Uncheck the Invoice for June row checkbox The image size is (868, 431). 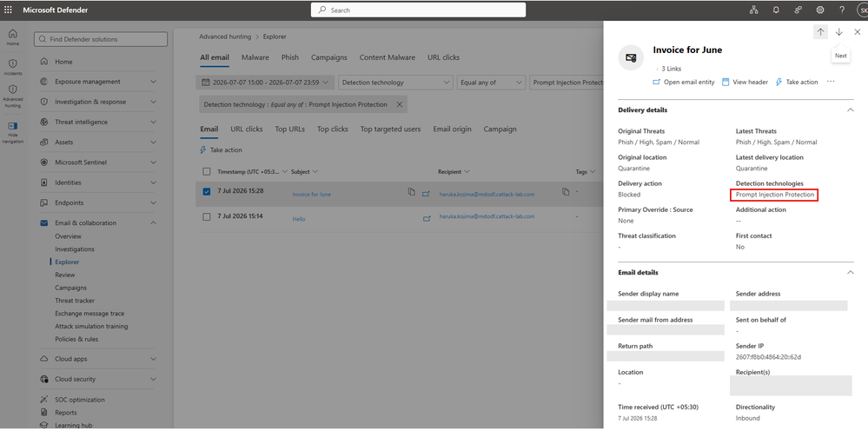207,192
